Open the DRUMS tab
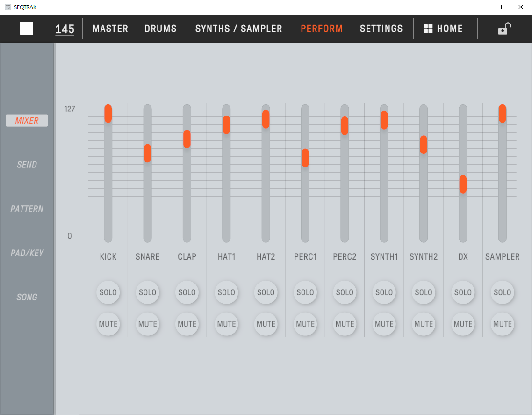532x415 pixels. (160, 29)
